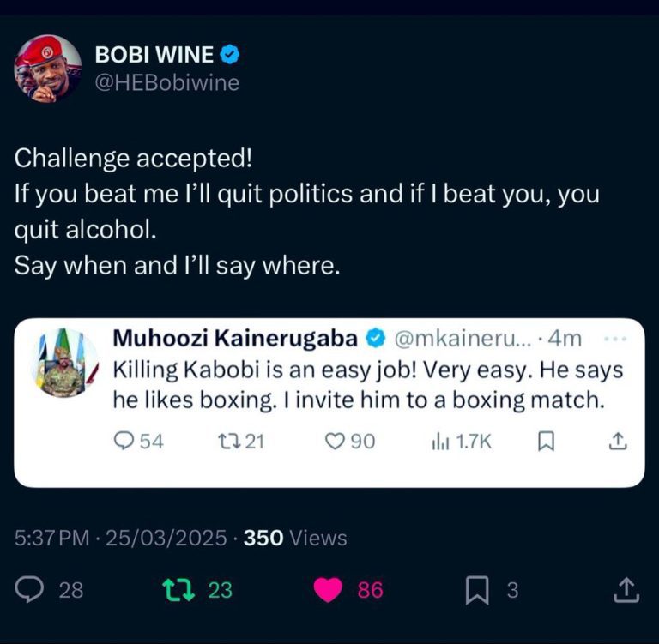The height and width of the screenshot is (644, 659).
Task: Open Bobi Wine's profile picture
Action: (48, 69)
